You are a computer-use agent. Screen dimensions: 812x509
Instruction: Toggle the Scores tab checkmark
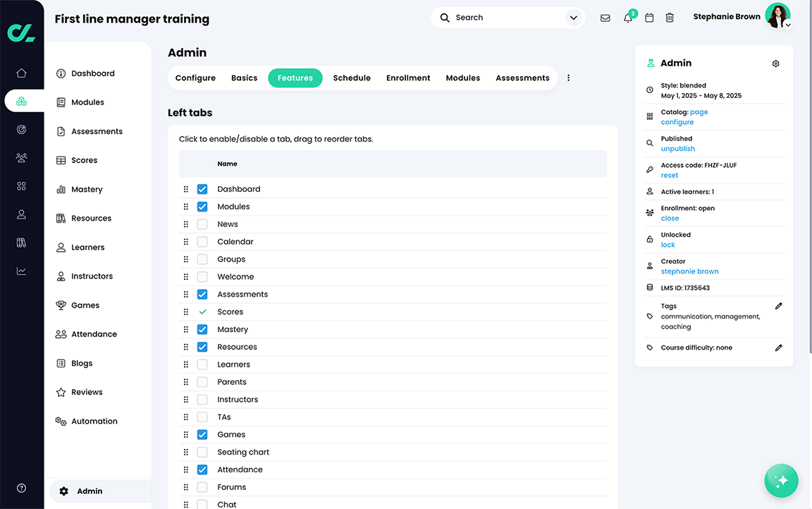coord(202,312)
